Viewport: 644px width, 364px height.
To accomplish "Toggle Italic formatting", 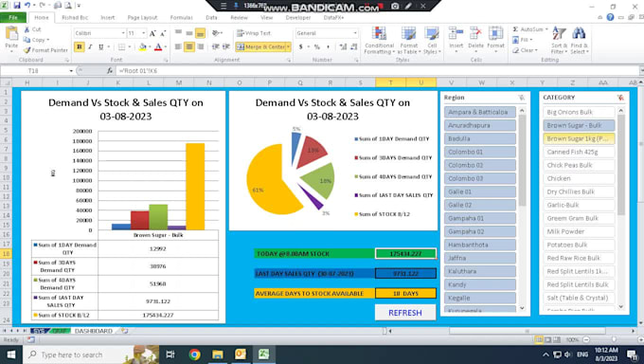I will tap(90, 46).
